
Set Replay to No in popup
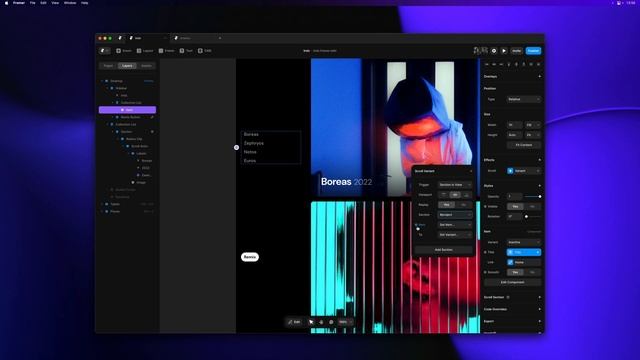pyautogui.click(x=463, y=204)
